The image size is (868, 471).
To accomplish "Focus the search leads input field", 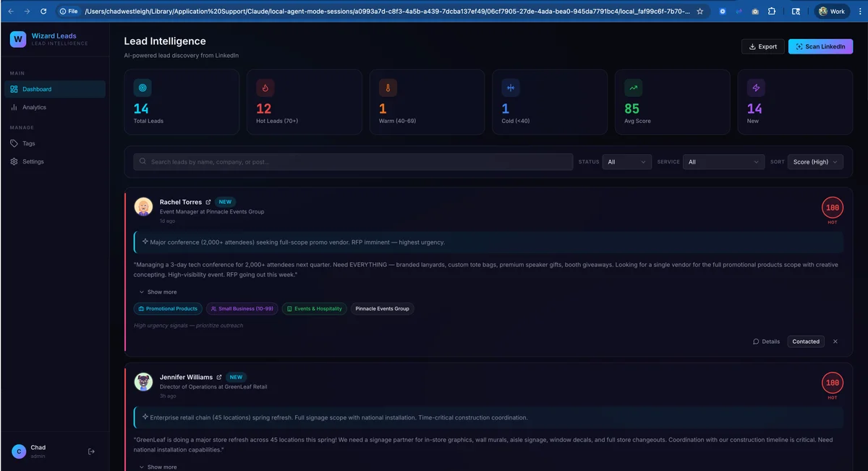I will [x=353, y=161].
